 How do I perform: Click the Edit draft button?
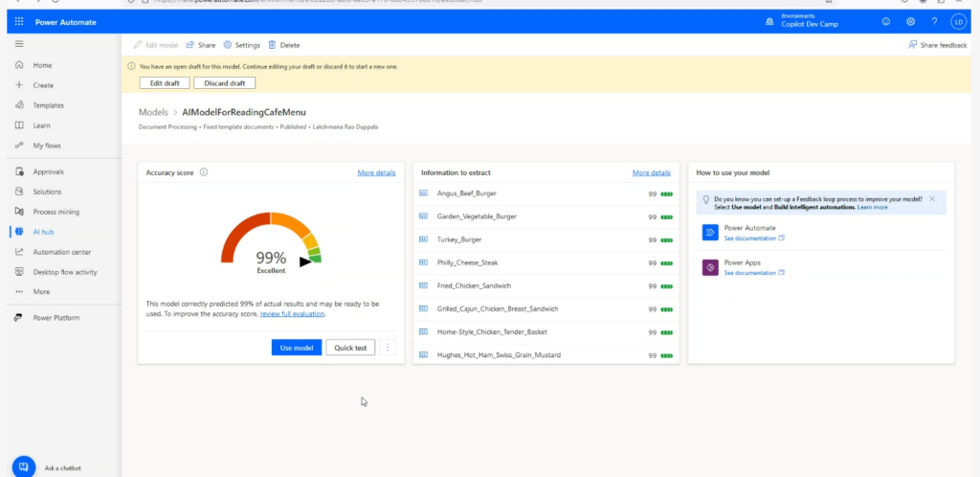pyautogui.click(x=165, y=83)
